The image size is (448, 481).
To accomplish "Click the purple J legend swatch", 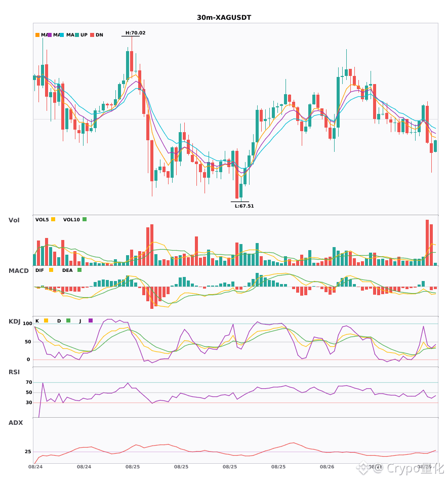I will (91, 320).
